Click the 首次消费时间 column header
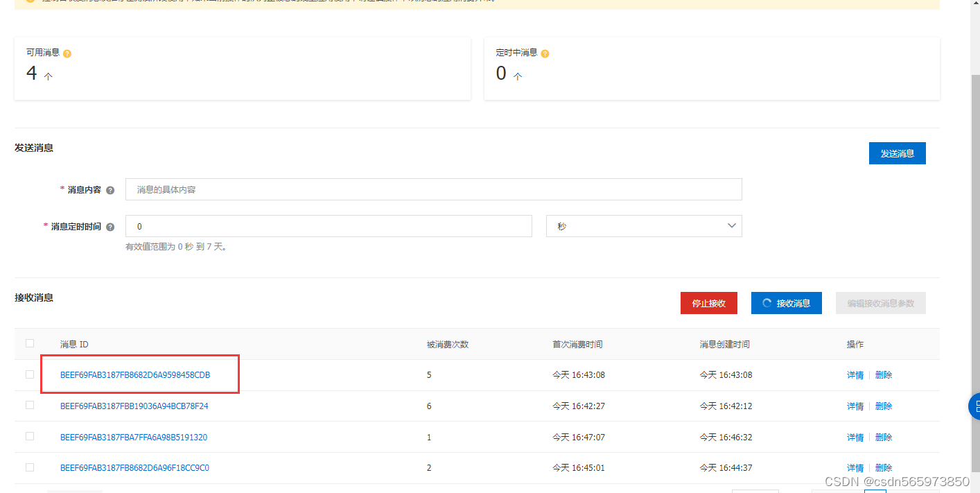 577,345
